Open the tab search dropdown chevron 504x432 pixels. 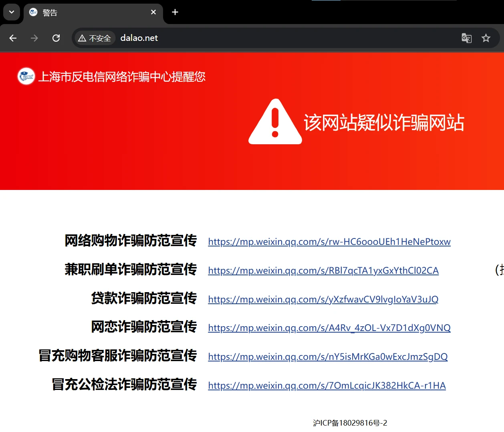coord(12,12)
